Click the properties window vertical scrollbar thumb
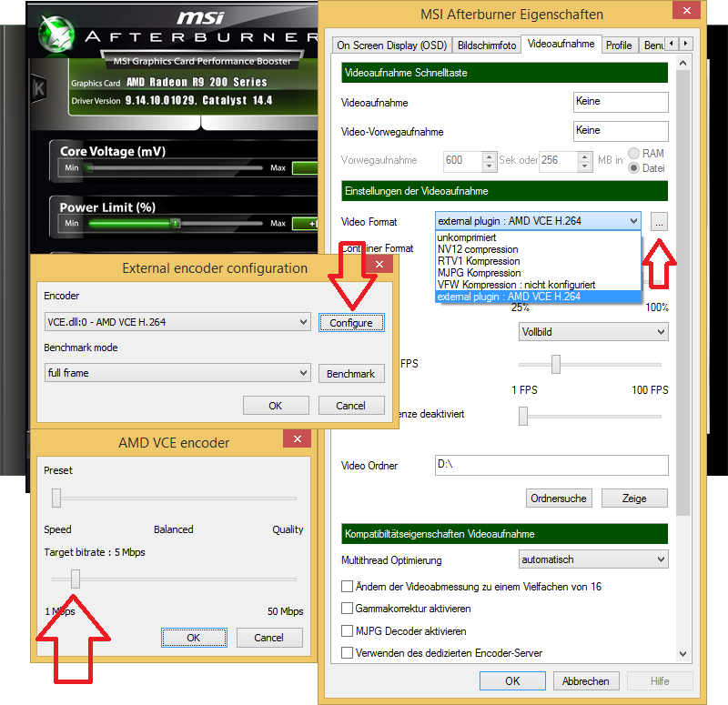The height and width of the screenshot is (705, 728). (x=682, y=292)
